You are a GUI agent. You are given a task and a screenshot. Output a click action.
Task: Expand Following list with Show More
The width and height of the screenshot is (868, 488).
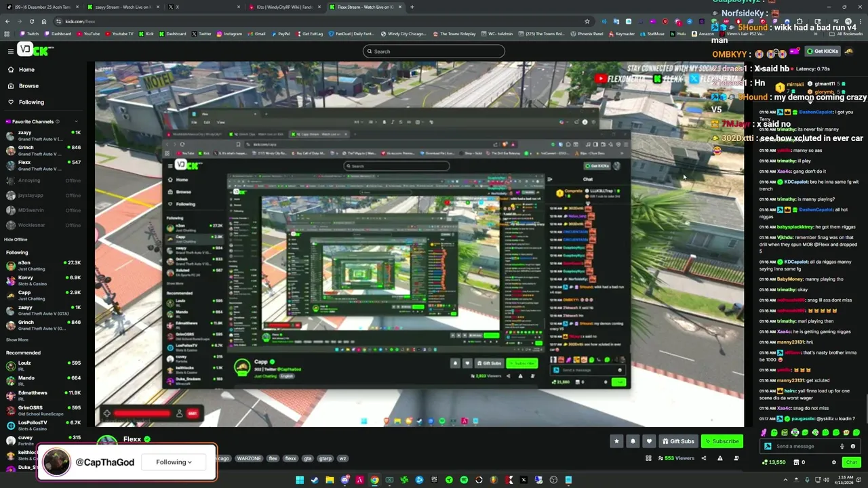[17, 340]
